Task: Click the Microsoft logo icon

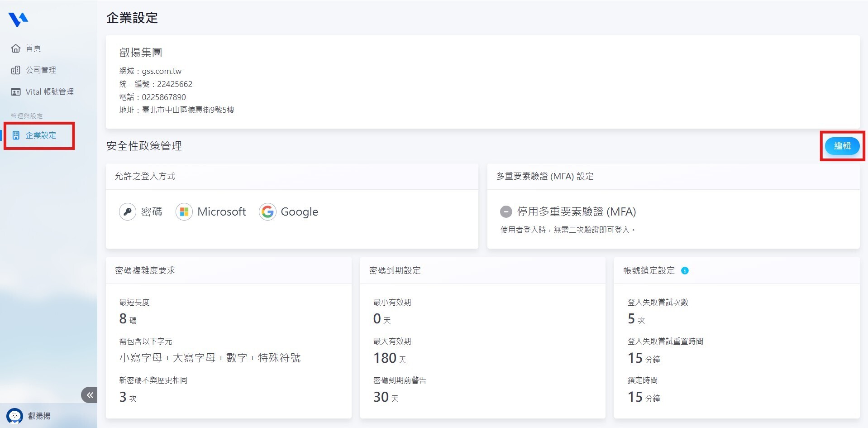Action: [x=184, y=212]
